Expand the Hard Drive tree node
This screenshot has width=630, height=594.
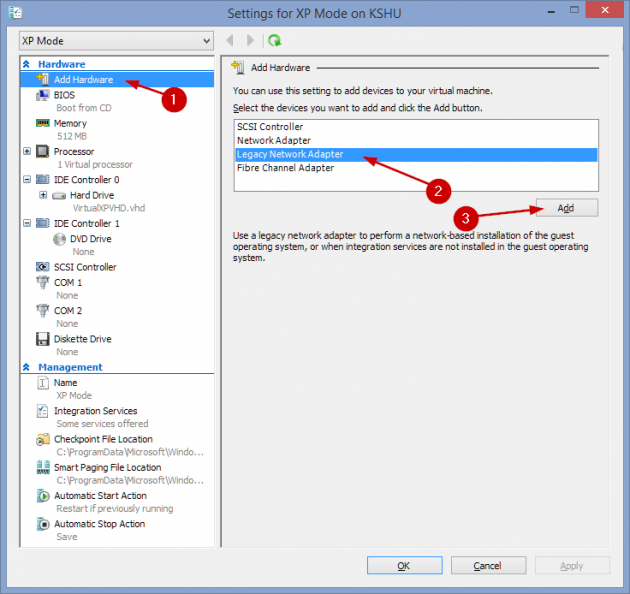click(43, 195)
